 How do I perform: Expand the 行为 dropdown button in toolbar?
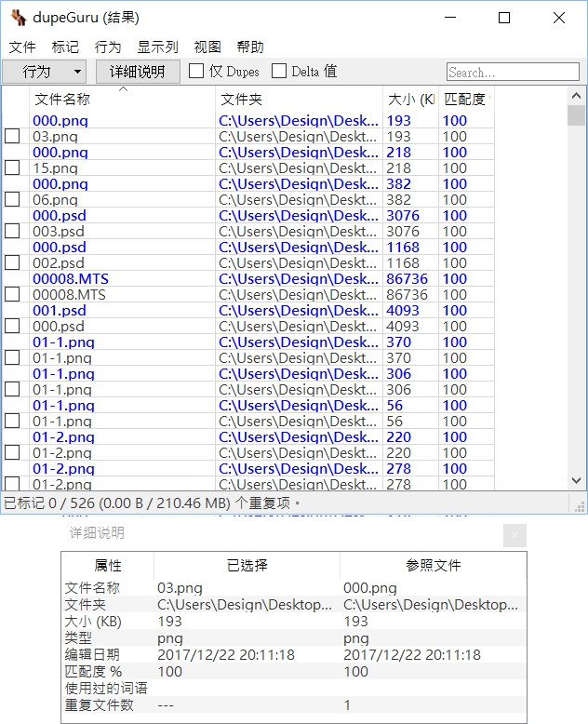(x=45, y=72)
